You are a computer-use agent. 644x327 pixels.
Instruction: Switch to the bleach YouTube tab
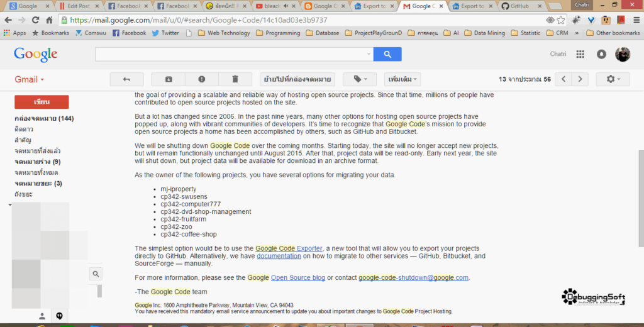pyautogui.click(x=275, y=6)
